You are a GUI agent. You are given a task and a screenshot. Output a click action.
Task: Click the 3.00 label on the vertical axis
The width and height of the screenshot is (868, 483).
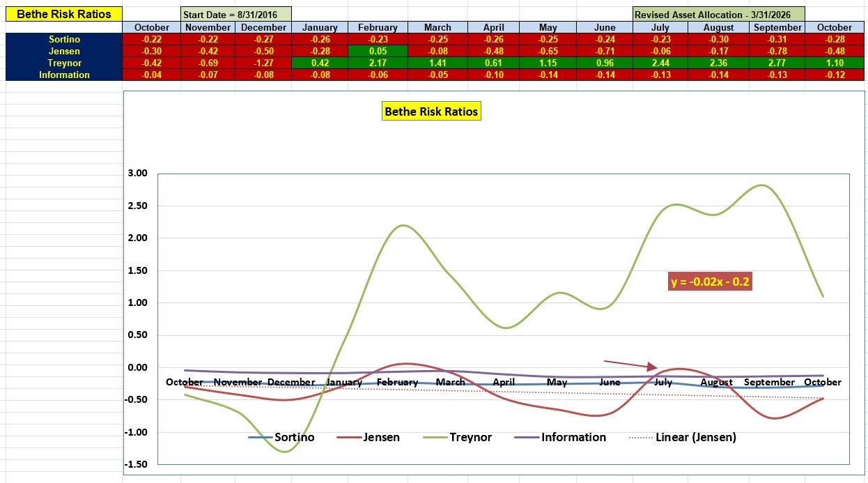click(x=137, y=173)
